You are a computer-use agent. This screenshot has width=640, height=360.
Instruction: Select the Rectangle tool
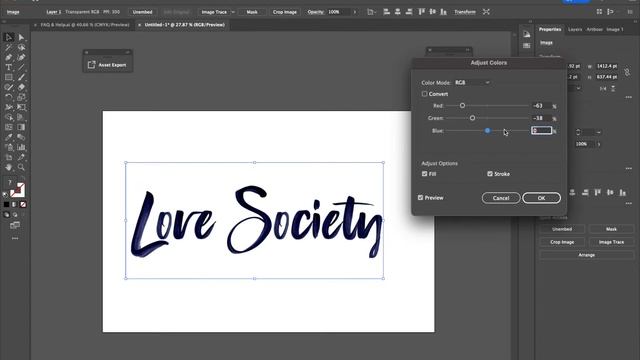point(9,77)
